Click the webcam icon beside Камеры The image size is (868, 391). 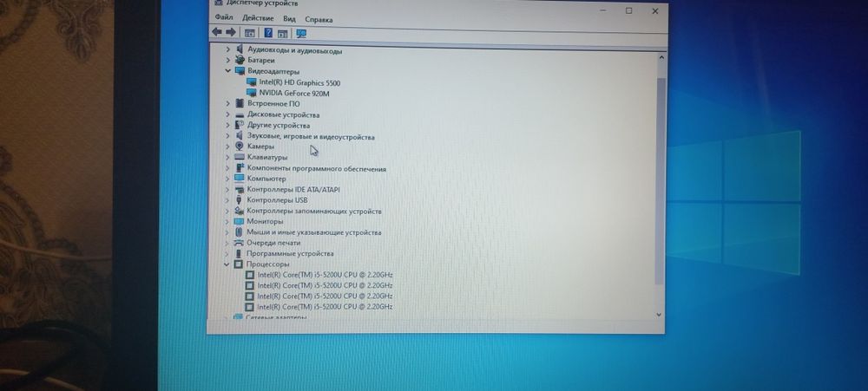pyautogui.click(x=240, y=147)
